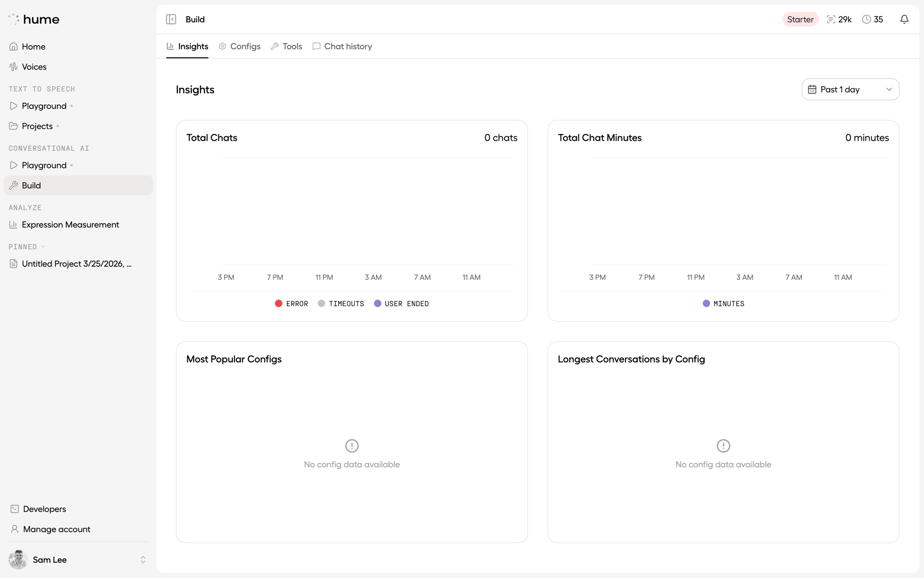Click the gray TIMEOUTS color dot
The width and height of the screenshot is (924, 578).
click(x=321, y=303)
